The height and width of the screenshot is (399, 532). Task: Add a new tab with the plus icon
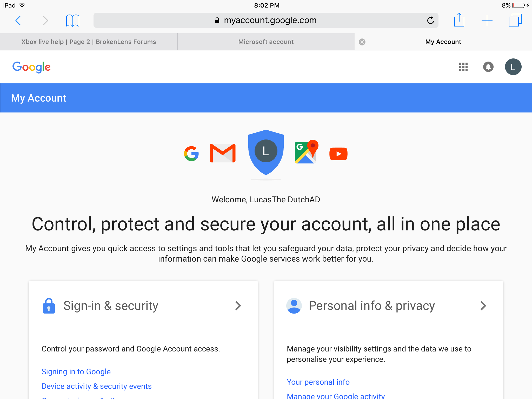pyautogui.click(x=487, y=20)
